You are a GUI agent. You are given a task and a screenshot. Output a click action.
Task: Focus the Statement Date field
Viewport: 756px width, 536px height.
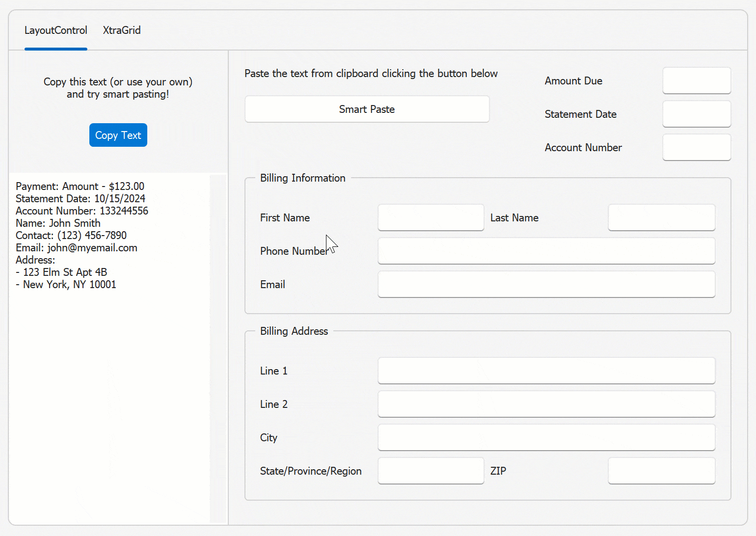click(697, 114)
